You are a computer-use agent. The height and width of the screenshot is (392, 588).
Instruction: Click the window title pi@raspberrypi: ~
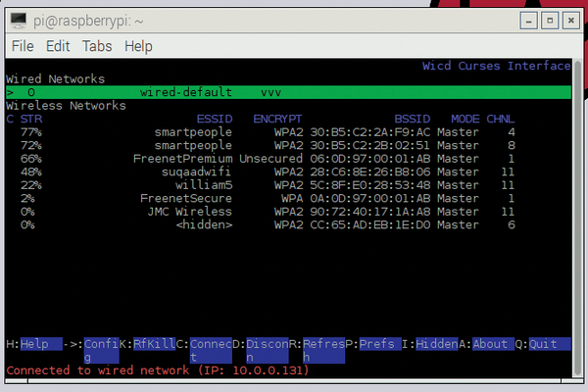pos(88,21)
